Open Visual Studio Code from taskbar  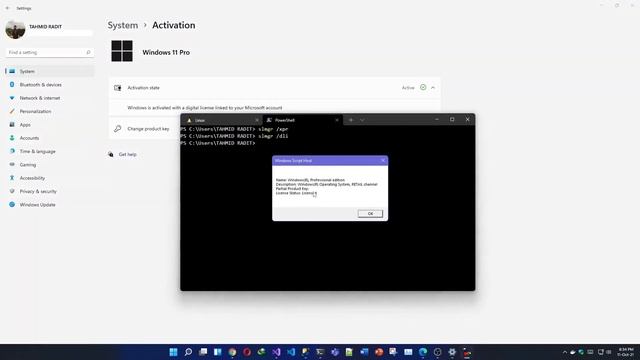291,352
